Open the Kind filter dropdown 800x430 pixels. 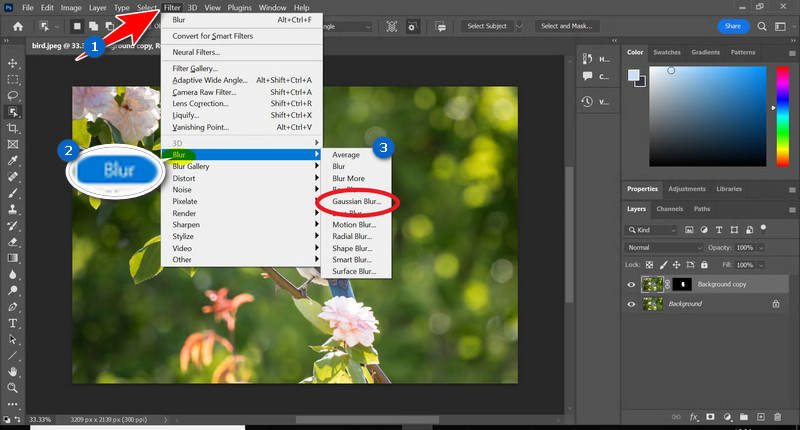point(652,230)
